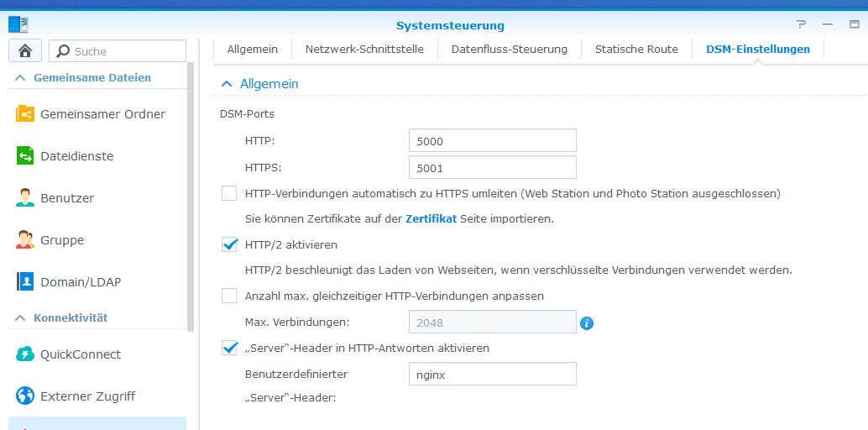The image size is (868, 430).
Task: Uncheck the HTTP/2 aktivieren checkbox
Action: point(229,244)
